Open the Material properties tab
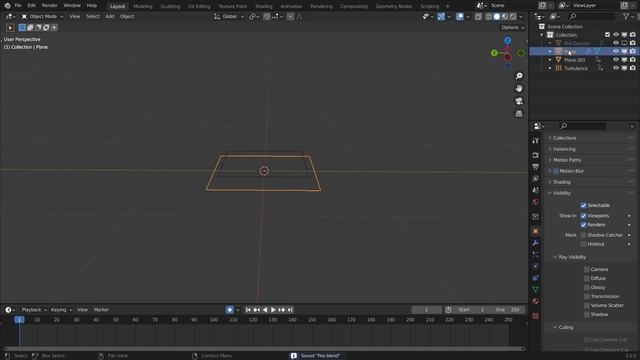Image resolution: width=640 pixels, height=360 pixels. point(536,301)
